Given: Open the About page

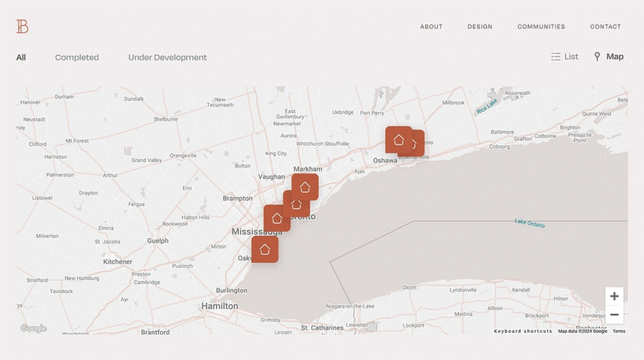Looking at the screenshot, I should coord(431,27).
